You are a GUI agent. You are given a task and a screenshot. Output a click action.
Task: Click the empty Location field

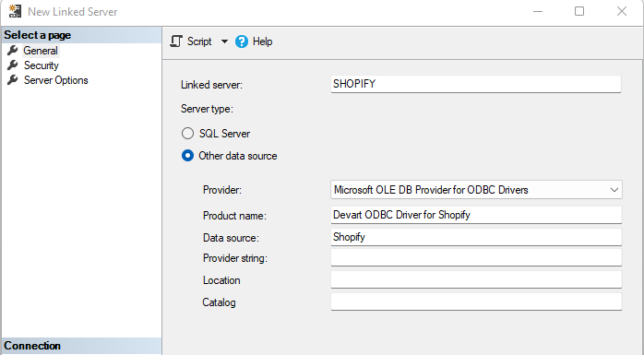(476, 280)
